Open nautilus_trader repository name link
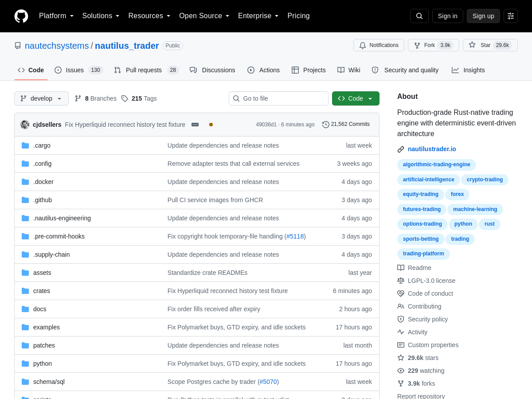This screenshot has height=399, width=532. (x=127, y=46)
